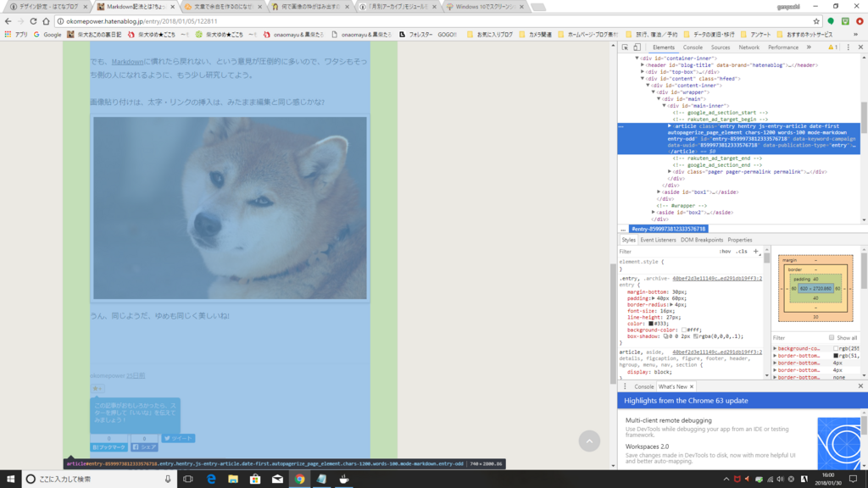Open stylesheet link beside .entry rule

coord(717,278)
